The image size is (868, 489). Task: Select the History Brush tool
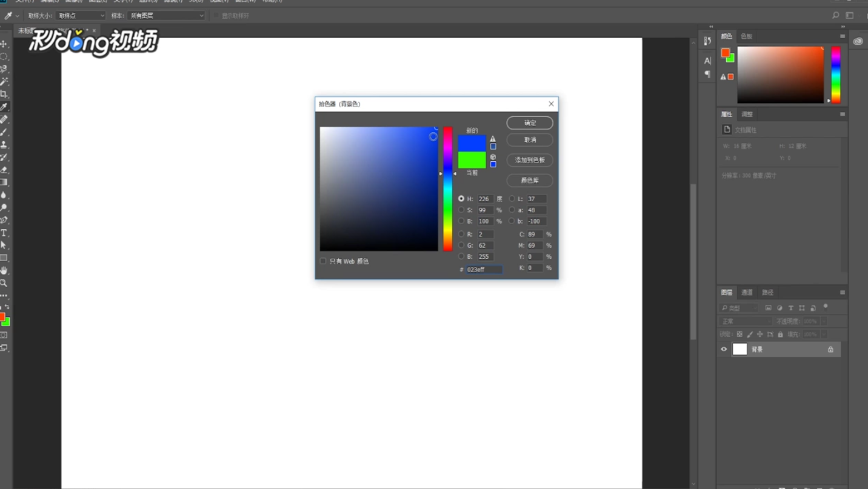(x=4, y=158)
